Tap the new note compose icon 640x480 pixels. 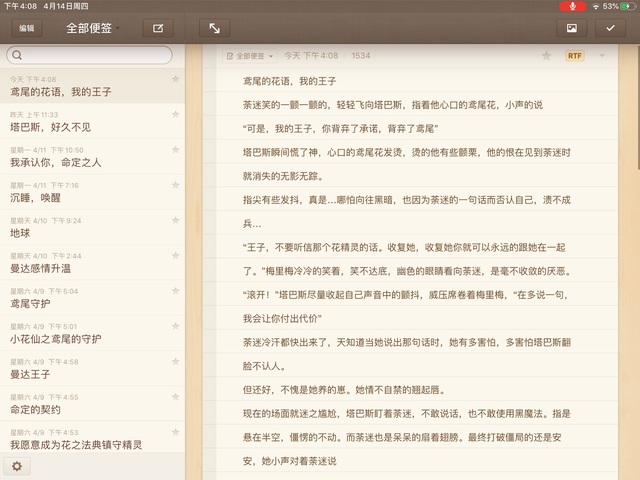(x=156, y=29)
